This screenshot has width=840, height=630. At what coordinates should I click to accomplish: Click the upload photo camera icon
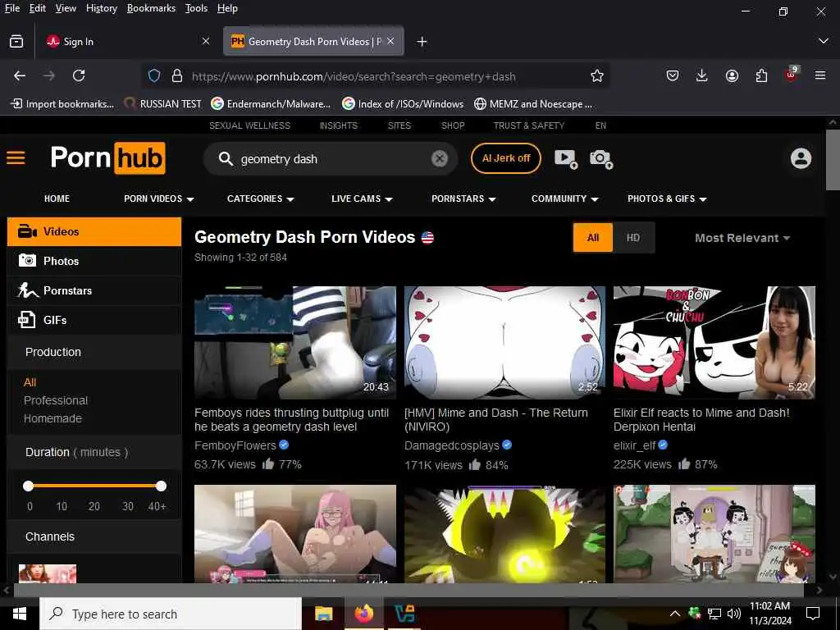pyautogui.click(x=601, y=158)
